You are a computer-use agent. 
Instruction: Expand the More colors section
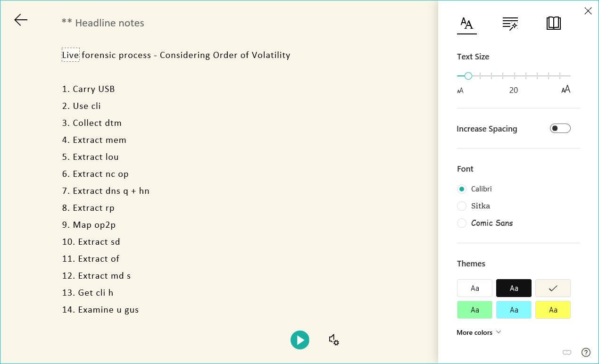(x=479, y=332)
